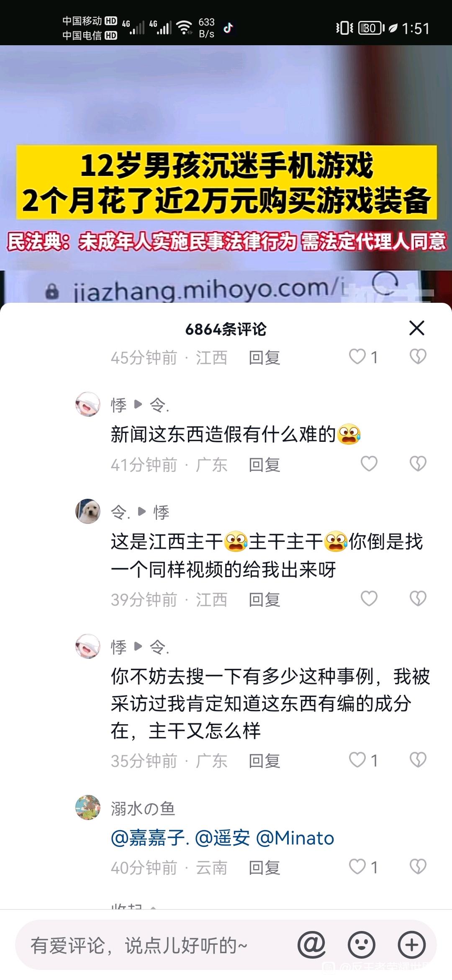Reply to the 41分钟前 广东 comment
The image size is (452, 980).
click(264, 465)
